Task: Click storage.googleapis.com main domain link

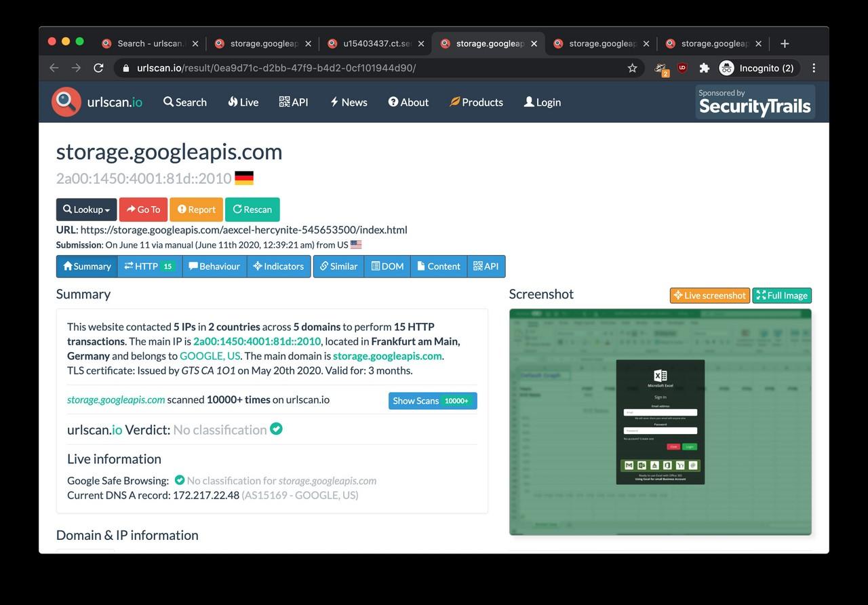Action: 387,356
